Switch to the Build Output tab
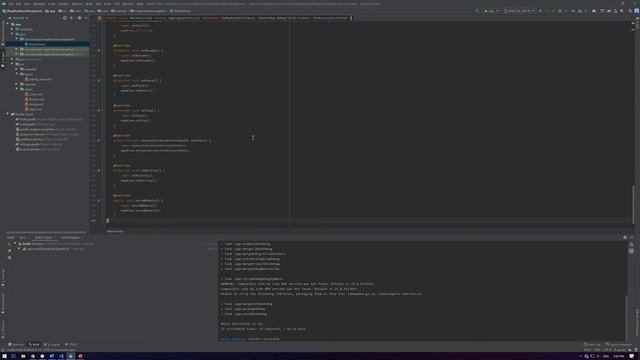Image resolution: width=640 pixels, height=360 pixels. pos(44,237)
